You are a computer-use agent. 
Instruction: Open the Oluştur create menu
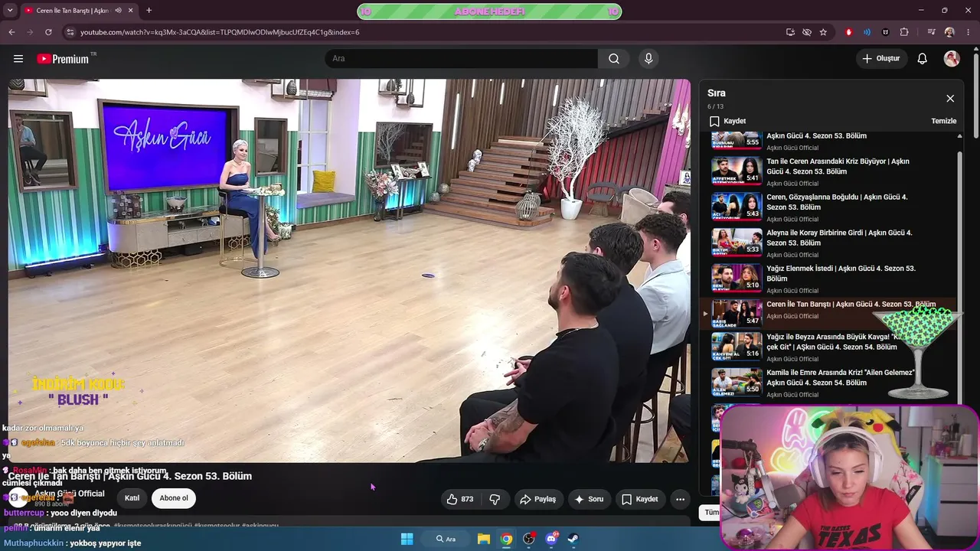881,59
